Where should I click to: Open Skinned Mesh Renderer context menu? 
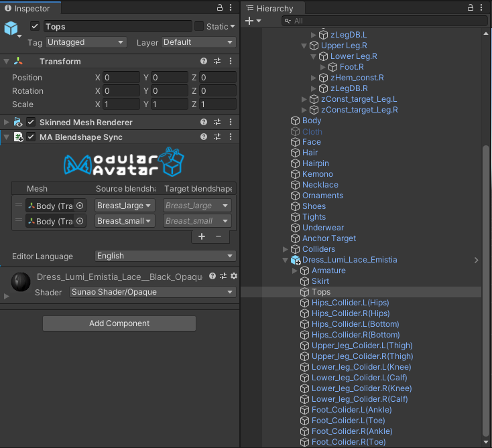[231, 122]
